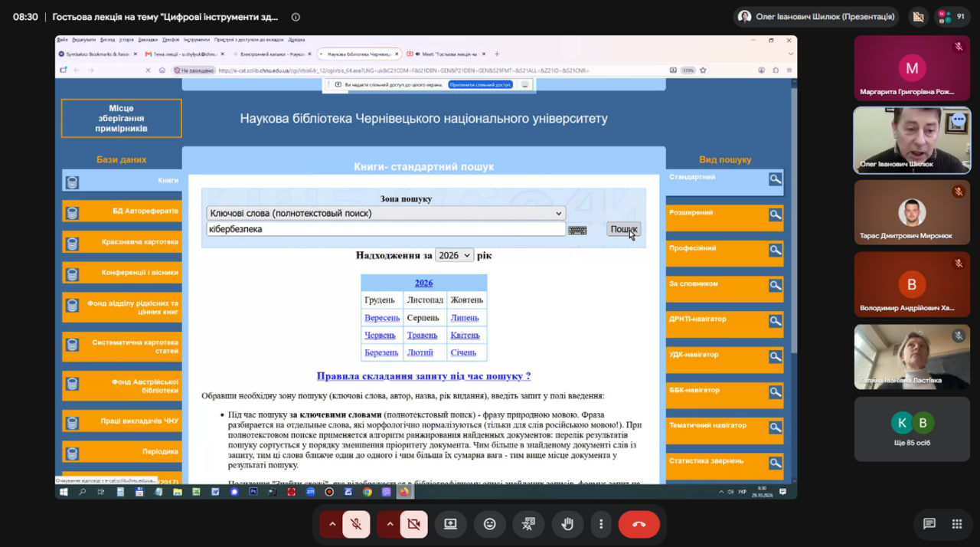
Task: Turn on the camera in Meet
Action: 414,524
